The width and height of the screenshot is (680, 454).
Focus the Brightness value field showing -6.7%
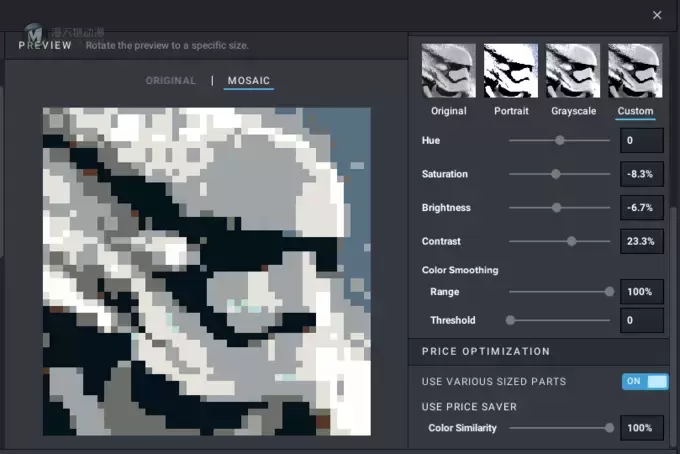[641, 208]
